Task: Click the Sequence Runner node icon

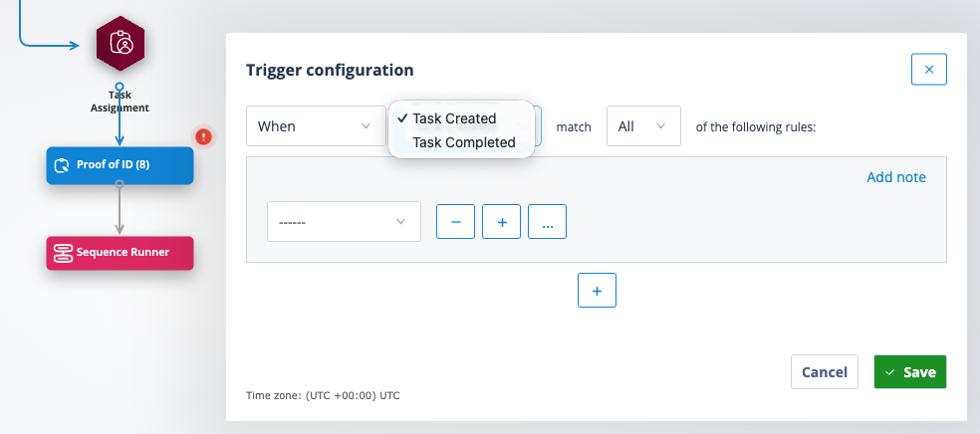Action: [62, 253]
